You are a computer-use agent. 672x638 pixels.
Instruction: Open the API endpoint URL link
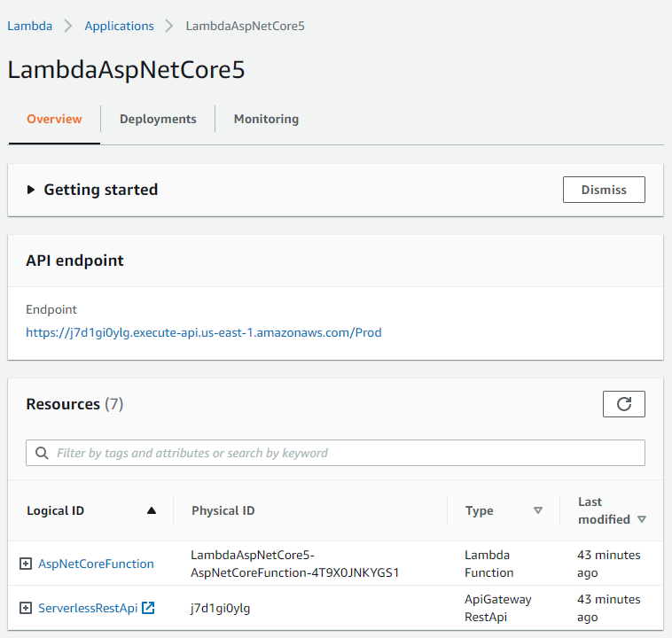204,332
